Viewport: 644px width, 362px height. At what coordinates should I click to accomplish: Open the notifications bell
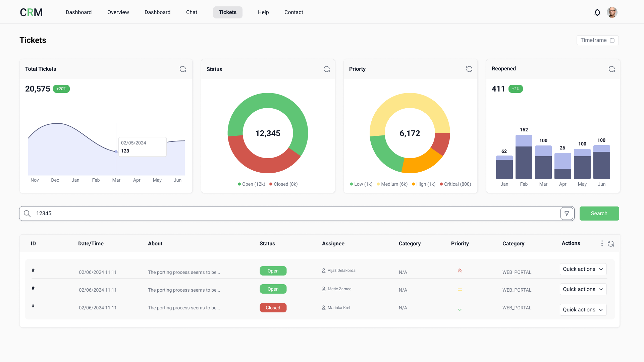point(597,12)
